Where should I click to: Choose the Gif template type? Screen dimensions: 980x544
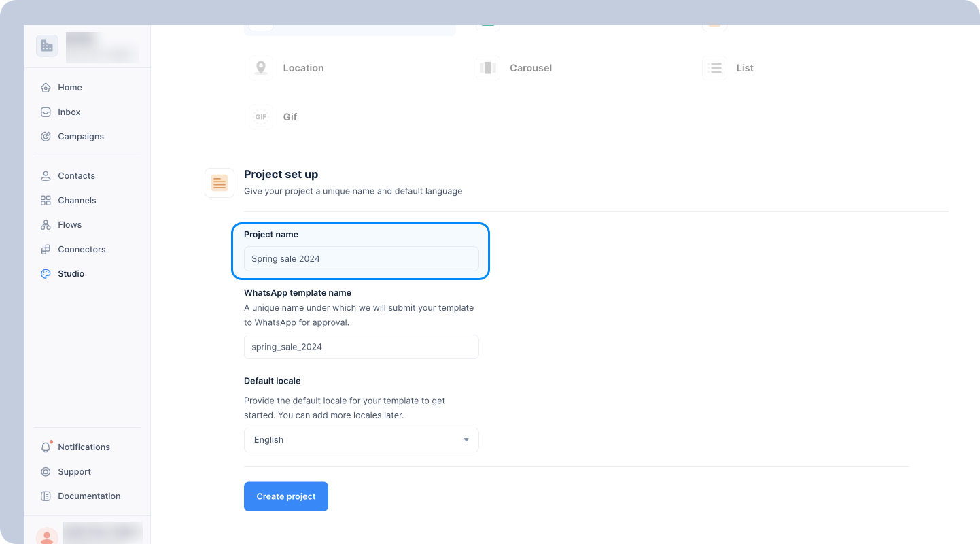point(273,117)
